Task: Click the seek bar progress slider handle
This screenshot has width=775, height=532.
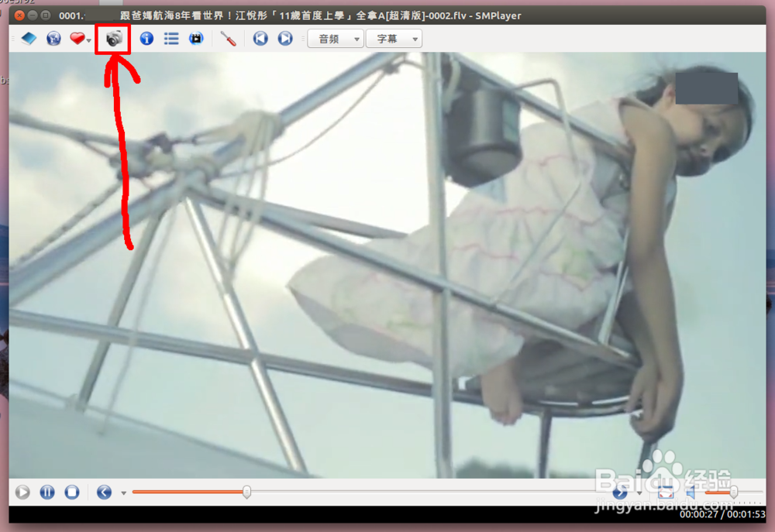Action: [246, 492]
